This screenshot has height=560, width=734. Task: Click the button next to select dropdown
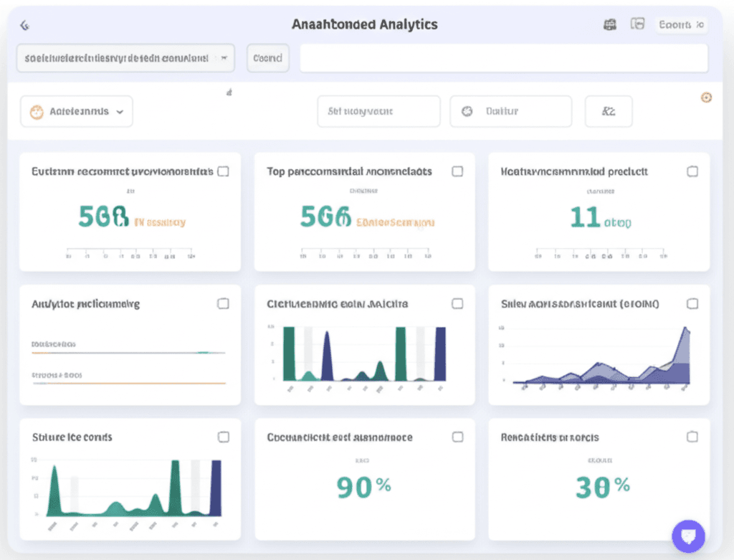point(268,58)
